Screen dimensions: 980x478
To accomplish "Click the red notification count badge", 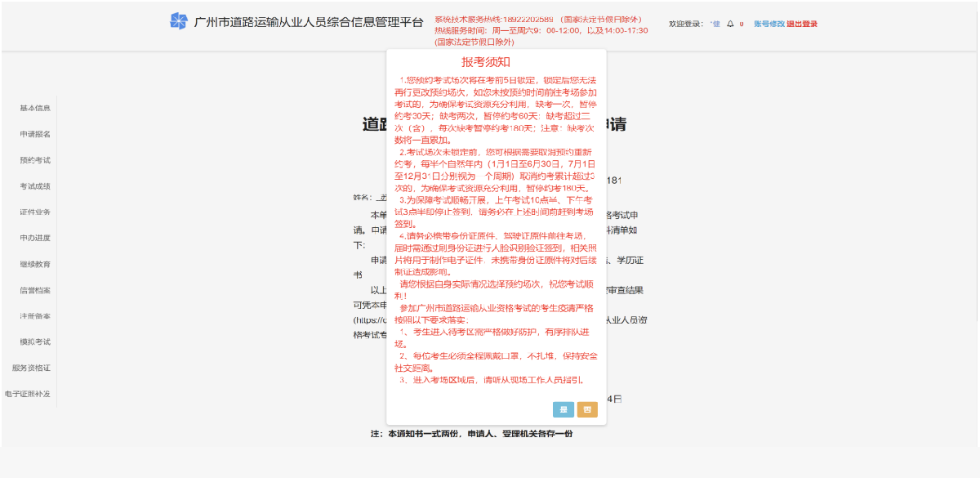I will point(742,24).
